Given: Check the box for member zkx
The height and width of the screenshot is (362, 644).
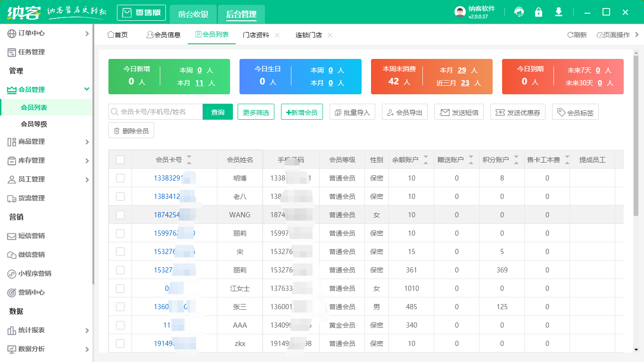Looking at the screenshot, I should [120, 343].
